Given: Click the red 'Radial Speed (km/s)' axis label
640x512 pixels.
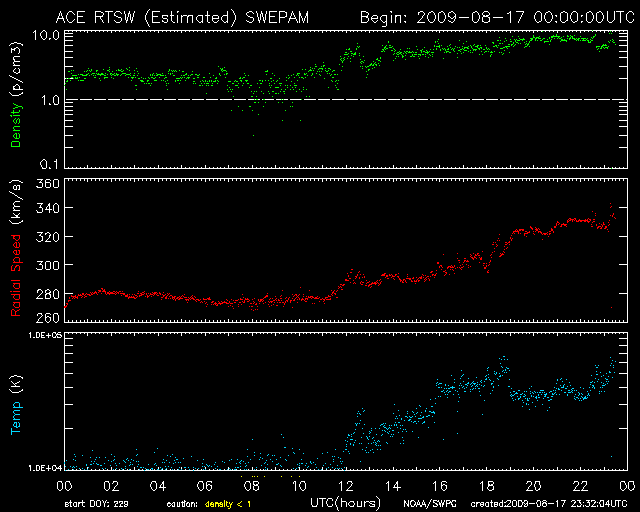Looking at the screenshot, I should [x=16, y=248].
